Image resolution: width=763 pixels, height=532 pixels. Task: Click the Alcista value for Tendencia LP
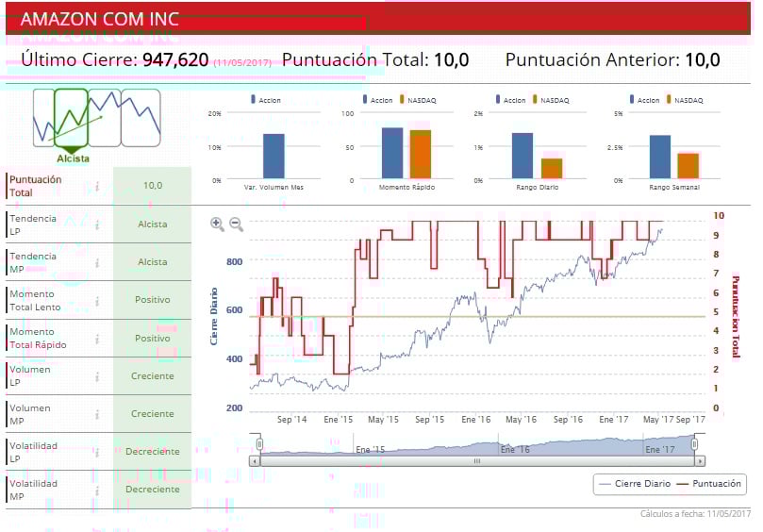click(152, 224)
